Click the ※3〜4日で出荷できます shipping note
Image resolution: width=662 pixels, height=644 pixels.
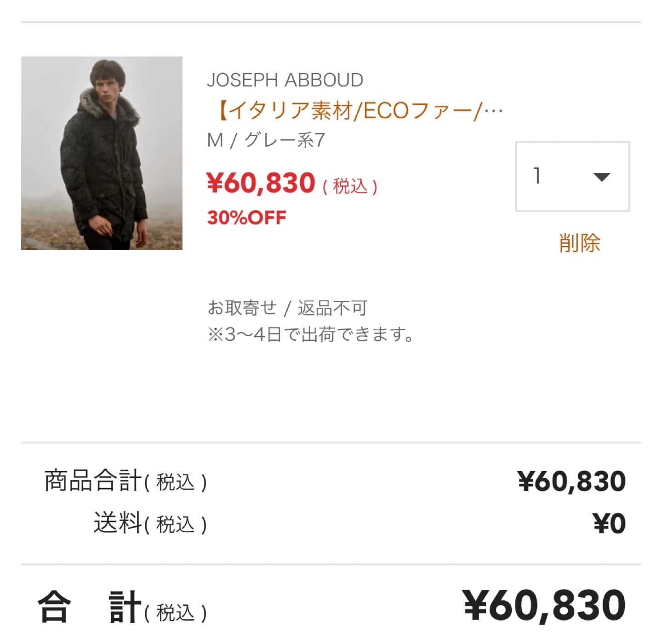point(311,334)
